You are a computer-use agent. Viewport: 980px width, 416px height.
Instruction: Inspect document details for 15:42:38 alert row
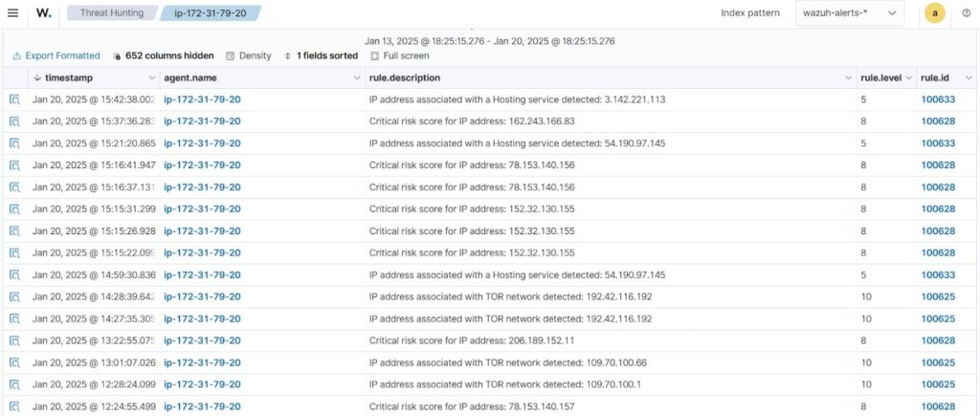click(15, 99)
